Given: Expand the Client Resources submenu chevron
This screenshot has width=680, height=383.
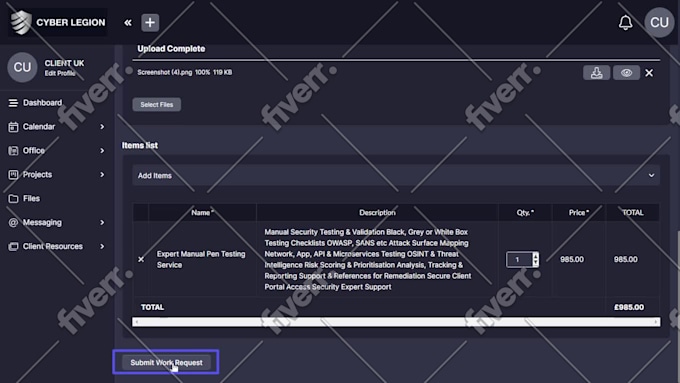Looking at the screenshot, I should tap(102, 246).
